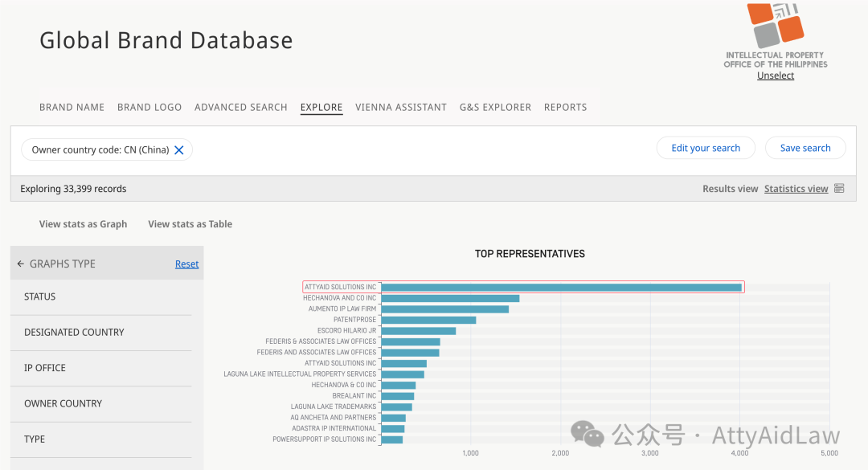Select the Status graph type

click(101, 296)
